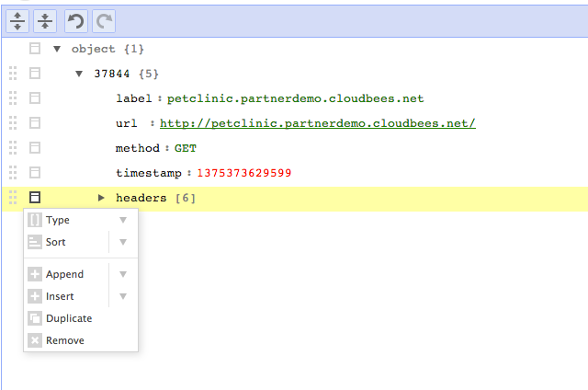Collapse the 37844 node
Viewport: 588px width, 390px height.
[79, 74]
